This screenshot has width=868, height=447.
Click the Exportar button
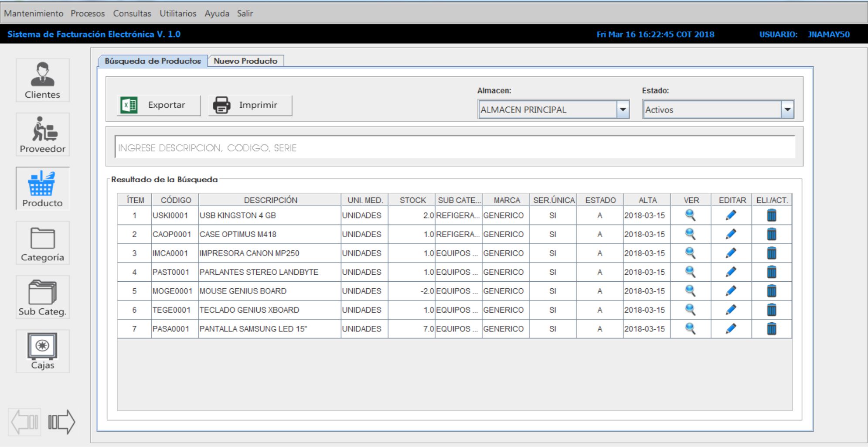click(x=159, y=105)
